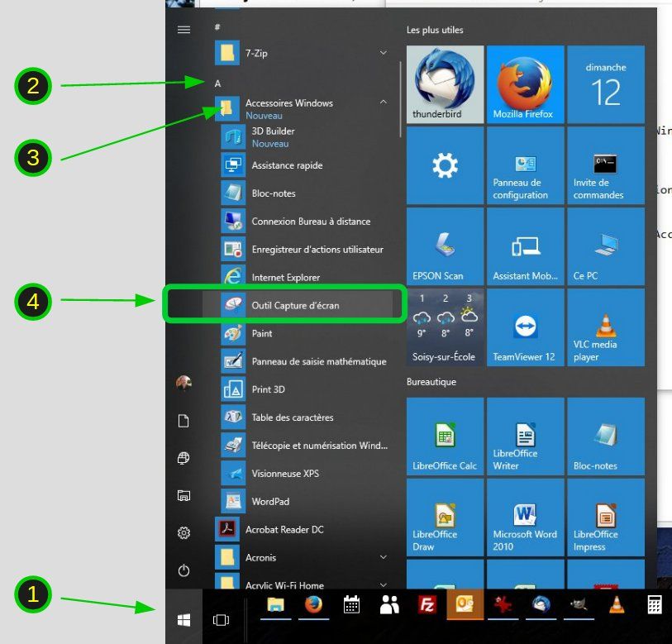This screenshot has width=672, height=644.
Task: Click the Windows Start button
Action: [184, 619]
